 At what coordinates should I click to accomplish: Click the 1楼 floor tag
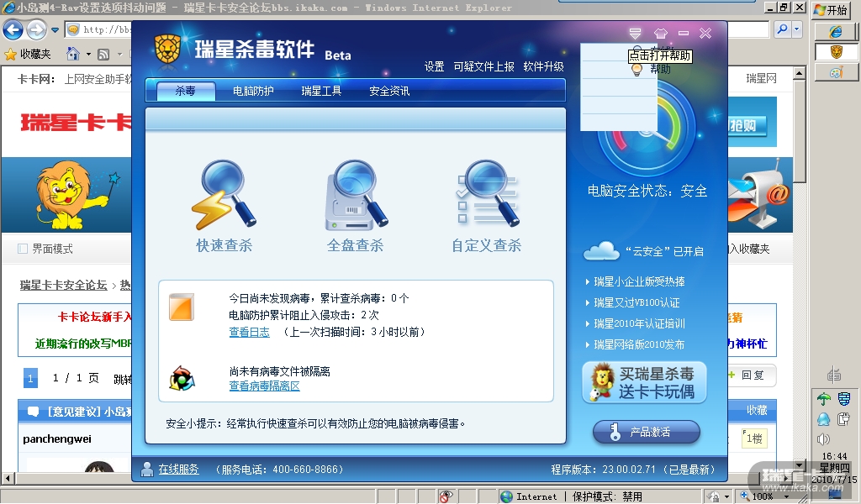click(754, 438)
